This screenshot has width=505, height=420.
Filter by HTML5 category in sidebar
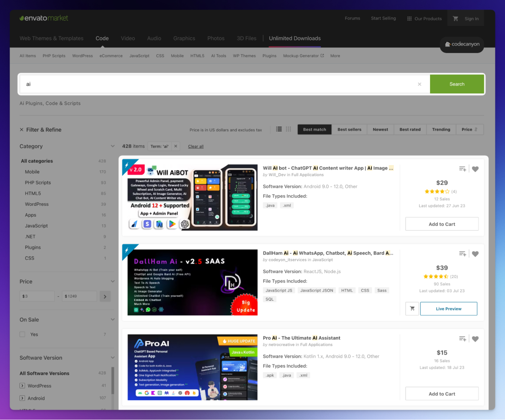(33, 194)
